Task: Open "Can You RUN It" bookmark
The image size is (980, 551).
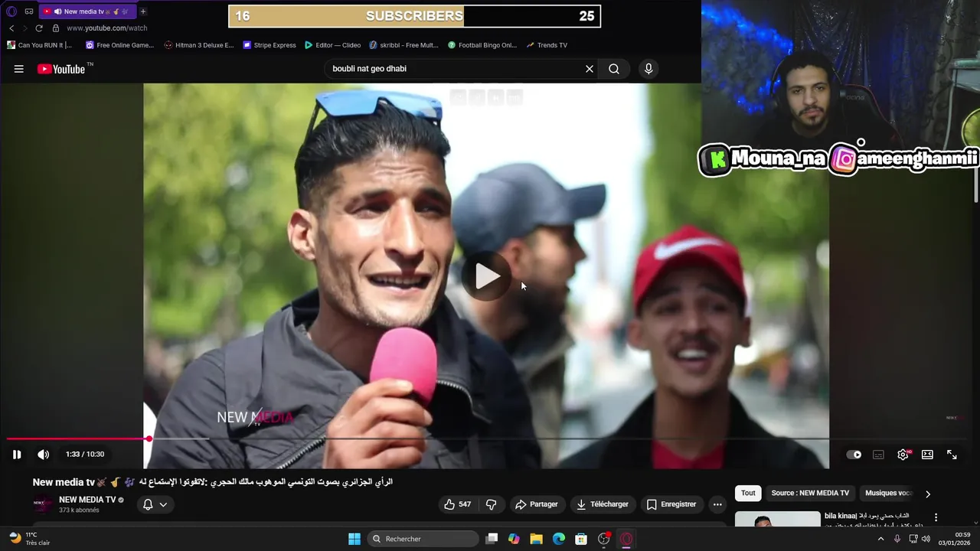Action: [x=39, y=45]
